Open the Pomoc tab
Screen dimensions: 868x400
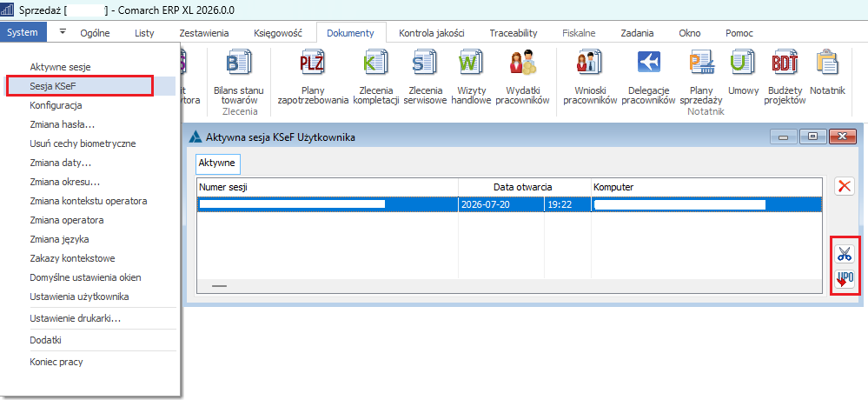[x=739, y=33]
